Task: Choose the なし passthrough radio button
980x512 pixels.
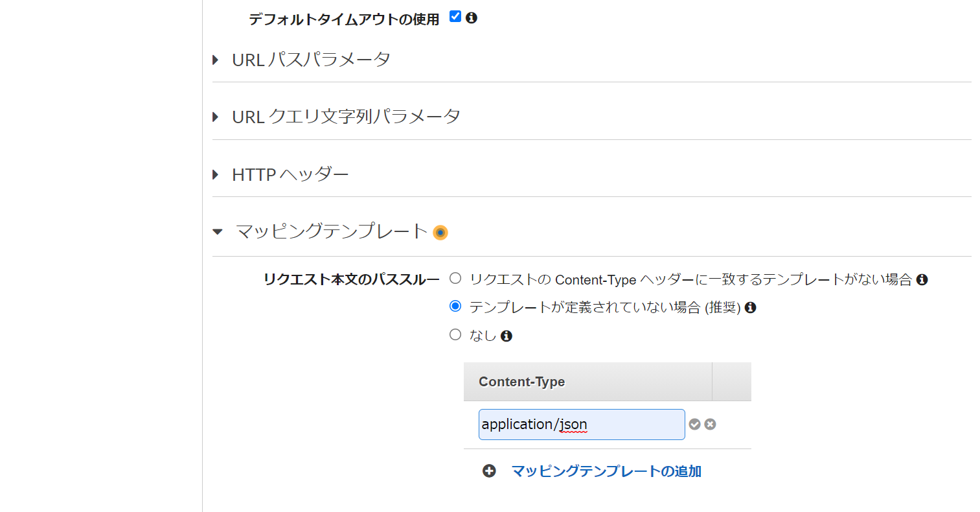Action: (x=455, y=335)
